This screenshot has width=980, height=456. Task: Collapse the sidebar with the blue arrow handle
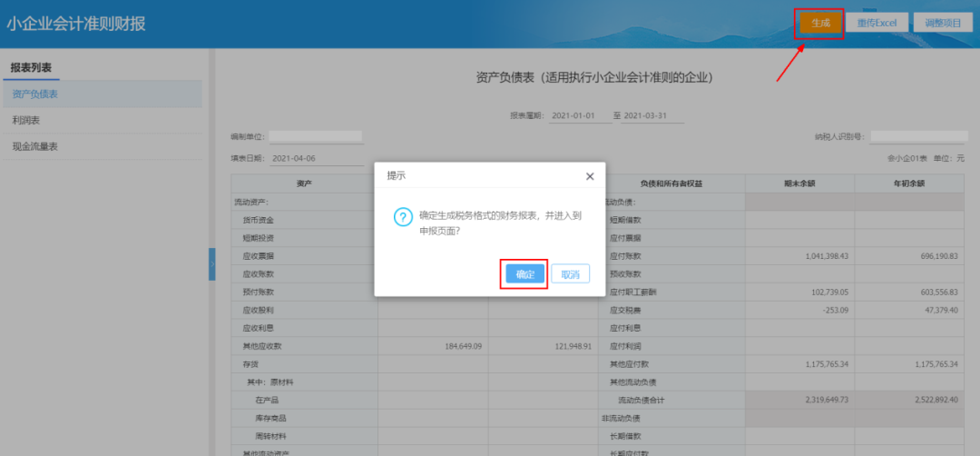tap(211, 264)
